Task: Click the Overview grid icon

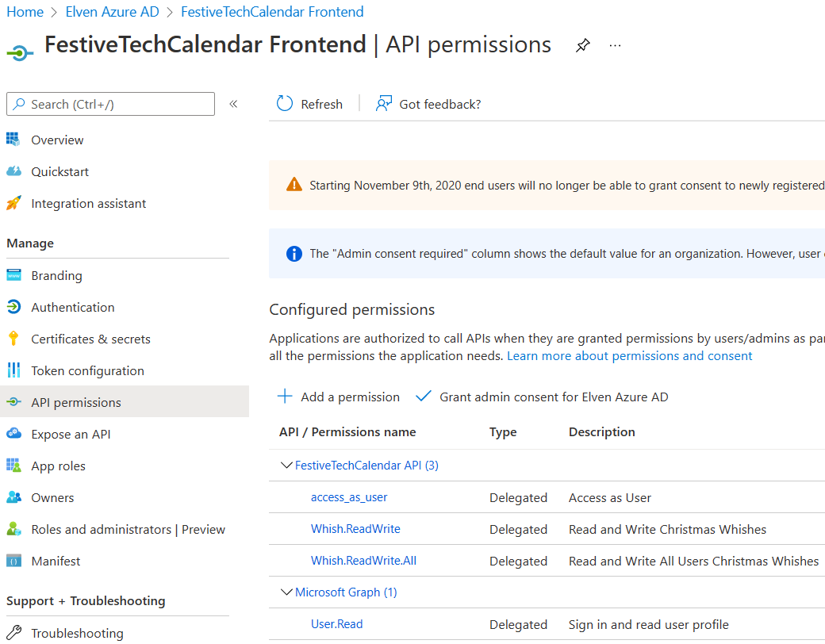Action: point(13,140)
